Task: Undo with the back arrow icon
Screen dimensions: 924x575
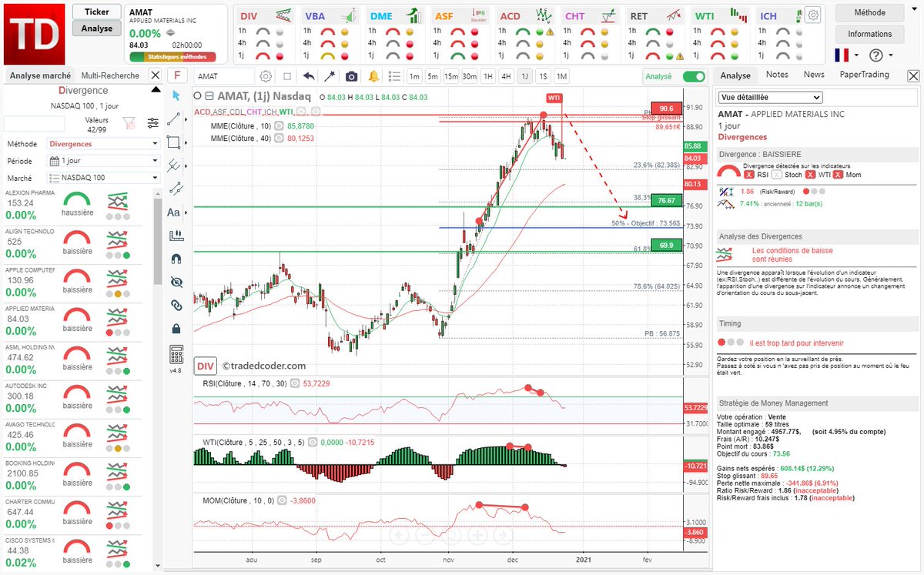Action: (309, 76)
